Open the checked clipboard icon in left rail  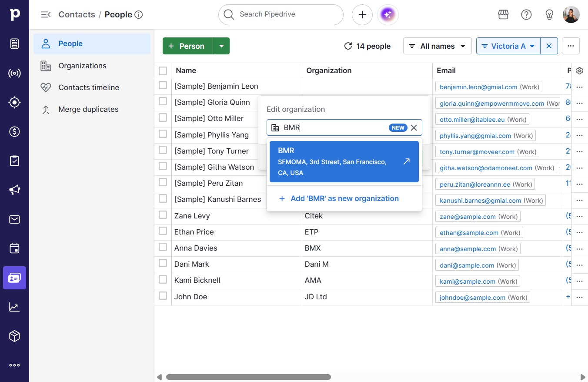pyautogui.click(x=14, y=161)
